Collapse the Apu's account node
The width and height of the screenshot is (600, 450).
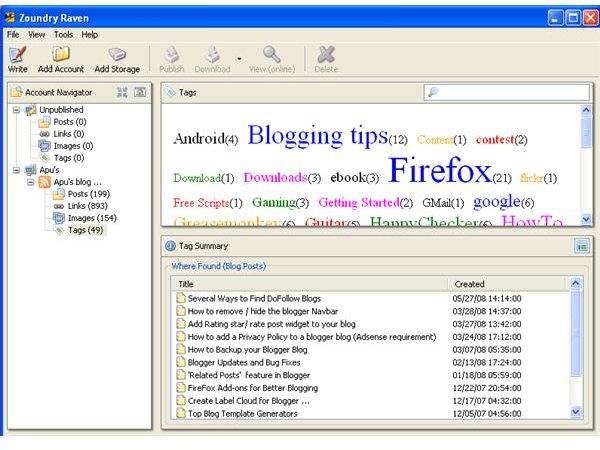click(x=16, y=170)
